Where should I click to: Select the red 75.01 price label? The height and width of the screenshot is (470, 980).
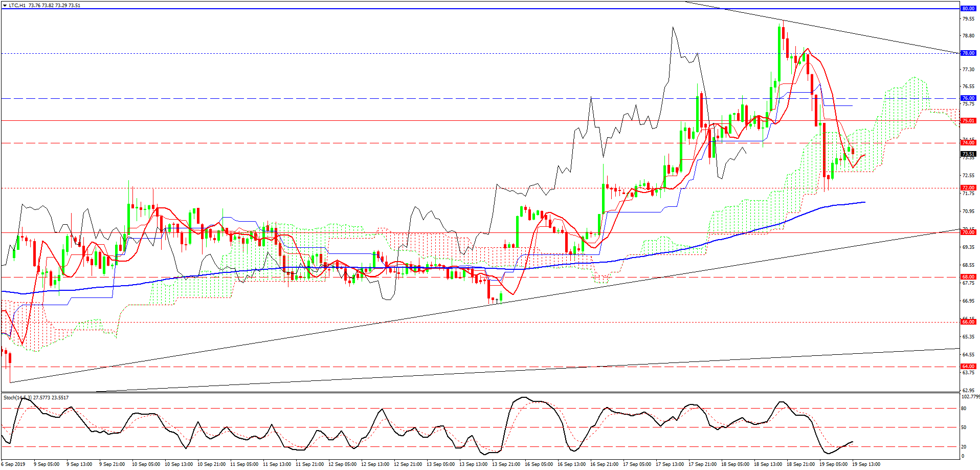[968, 121]
